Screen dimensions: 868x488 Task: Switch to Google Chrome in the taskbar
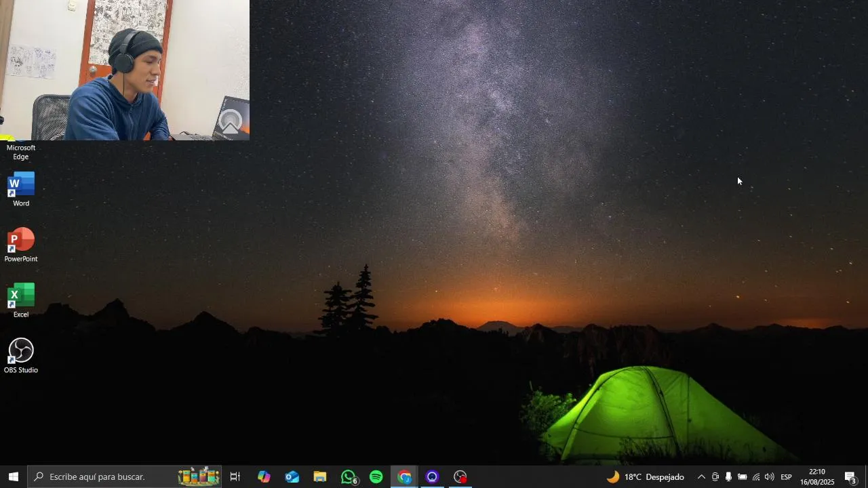tap(404, 477)
